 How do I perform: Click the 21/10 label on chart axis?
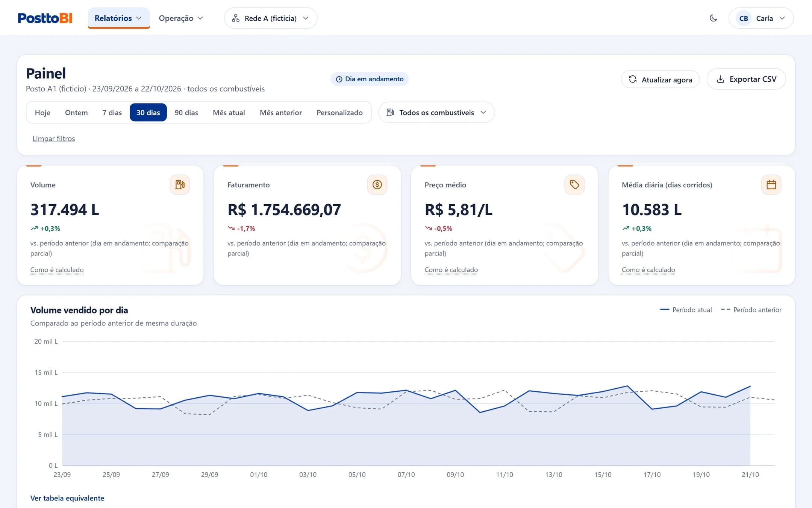pyautogui.click(x=750, y=475)
